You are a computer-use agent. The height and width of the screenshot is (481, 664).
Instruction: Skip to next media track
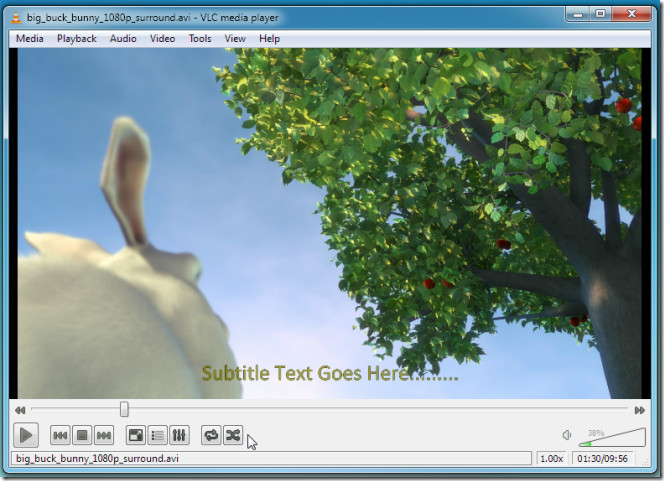click(x=104, y=435)
